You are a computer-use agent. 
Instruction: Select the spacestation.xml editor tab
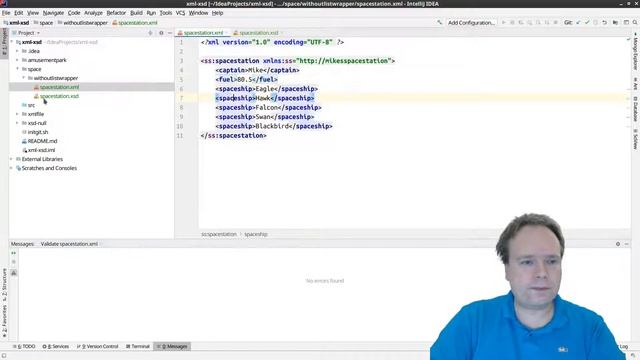pyautogui.click(x=203, y=33)
